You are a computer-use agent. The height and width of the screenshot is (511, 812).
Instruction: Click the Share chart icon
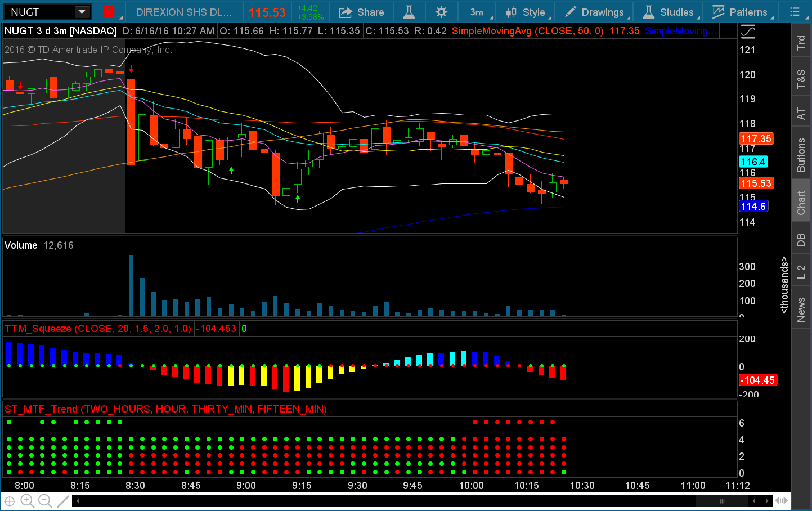(x=361, y=12)
